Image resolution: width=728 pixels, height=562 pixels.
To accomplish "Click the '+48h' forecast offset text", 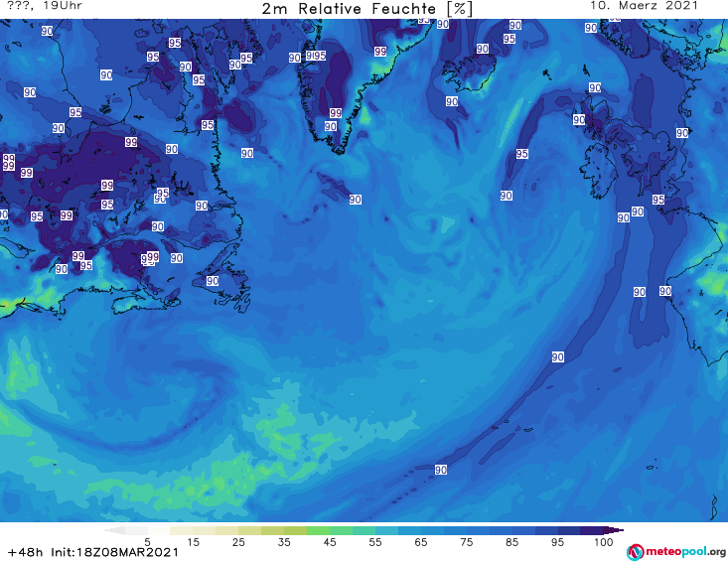I will pos(26,552).
